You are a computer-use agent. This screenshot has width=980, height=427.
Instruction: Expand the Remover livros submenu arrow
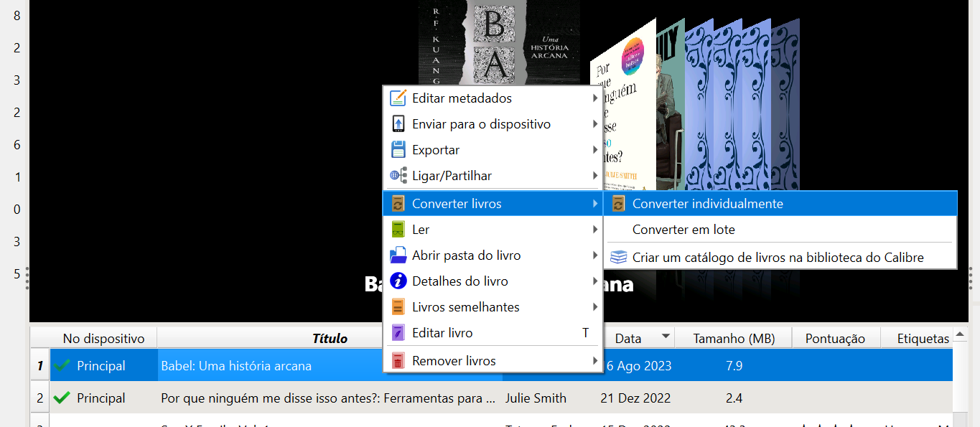click(595, 361)
